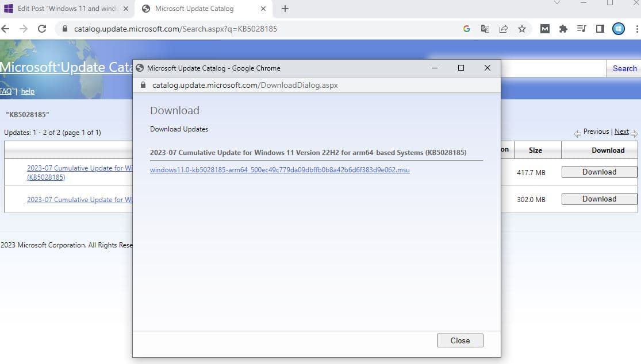Download the 302.0 MB update

tap(599, 199)
